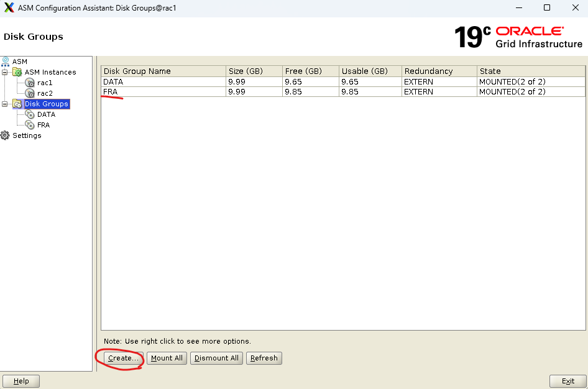Select the DATA row in the table

point(343,81)
